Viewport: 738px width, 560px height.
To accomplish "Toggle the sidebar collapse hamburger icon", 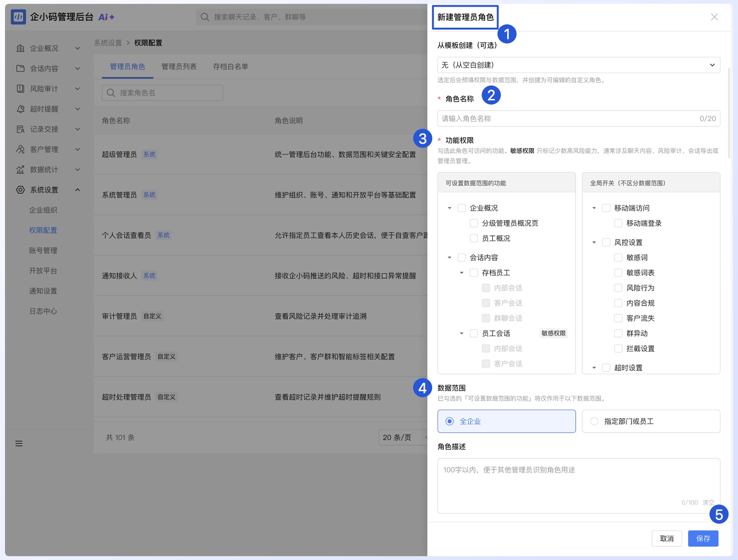I will pyautogui.click(x=19, y=444).
